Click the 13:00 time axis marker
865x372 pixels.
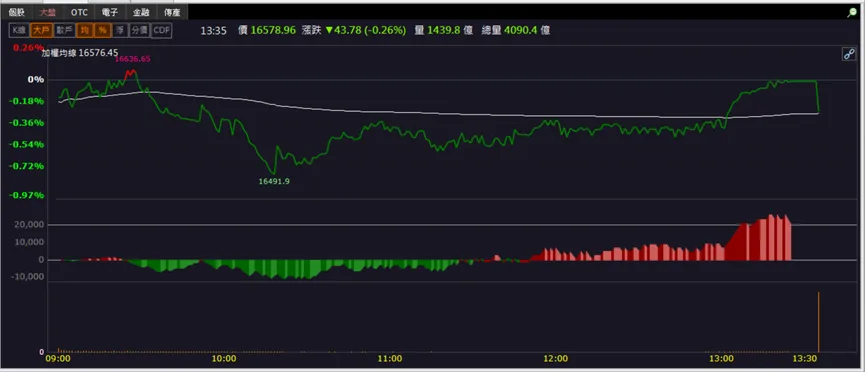point(722,359)
